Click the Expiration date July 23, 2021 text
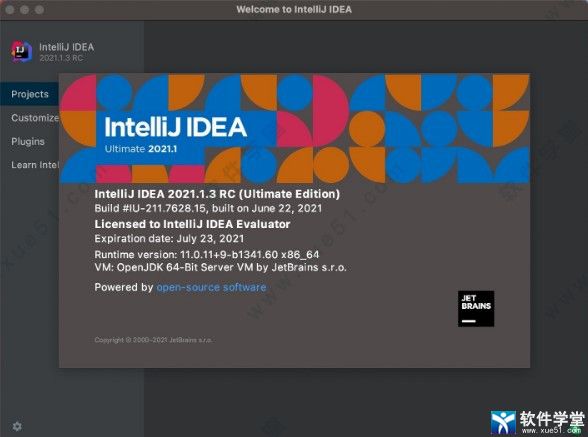Image resolution: width=588 pixels, height=437 pixels. coord(169,239)
